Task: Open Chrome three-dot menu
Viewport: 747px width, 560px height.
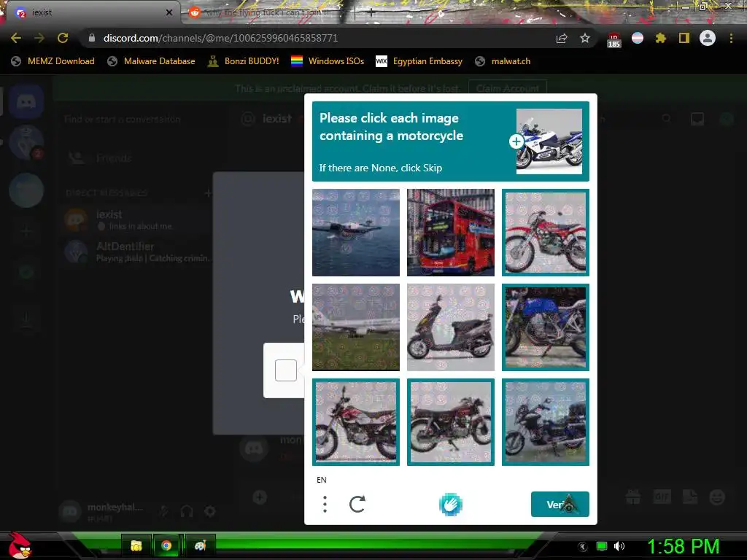Action: [x=731, y=38]
